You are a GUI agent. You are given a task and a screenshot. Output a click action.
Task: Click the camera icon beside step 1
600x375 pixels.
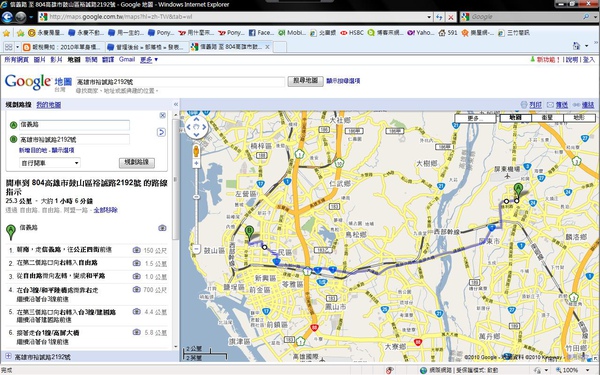pyautogui.click(x=136, y=250)
